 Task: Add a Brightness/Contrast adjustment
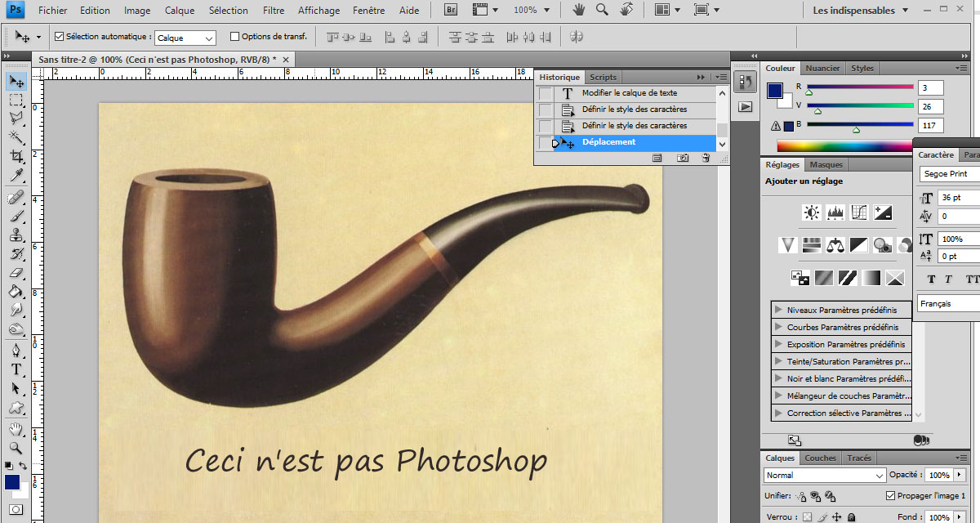click(812, 212)
